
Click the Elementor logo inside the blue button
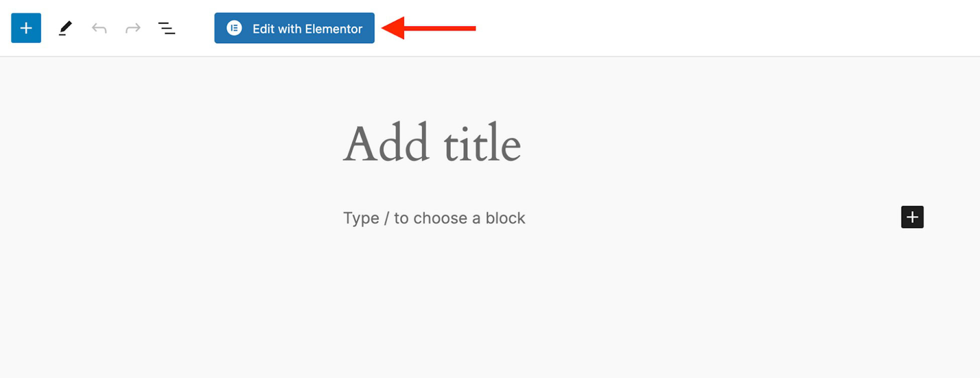[x=234, y=28]
